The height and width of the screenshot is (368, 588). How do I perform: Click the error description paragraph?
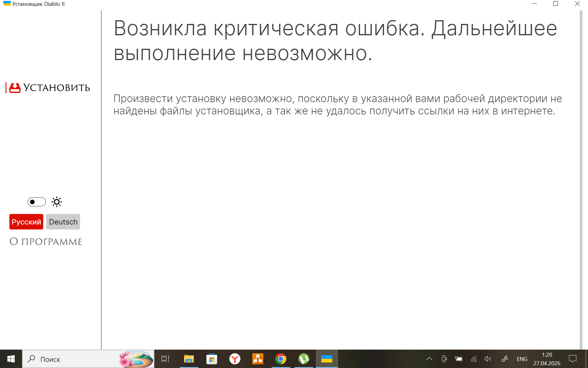click(x=338, y=105)
